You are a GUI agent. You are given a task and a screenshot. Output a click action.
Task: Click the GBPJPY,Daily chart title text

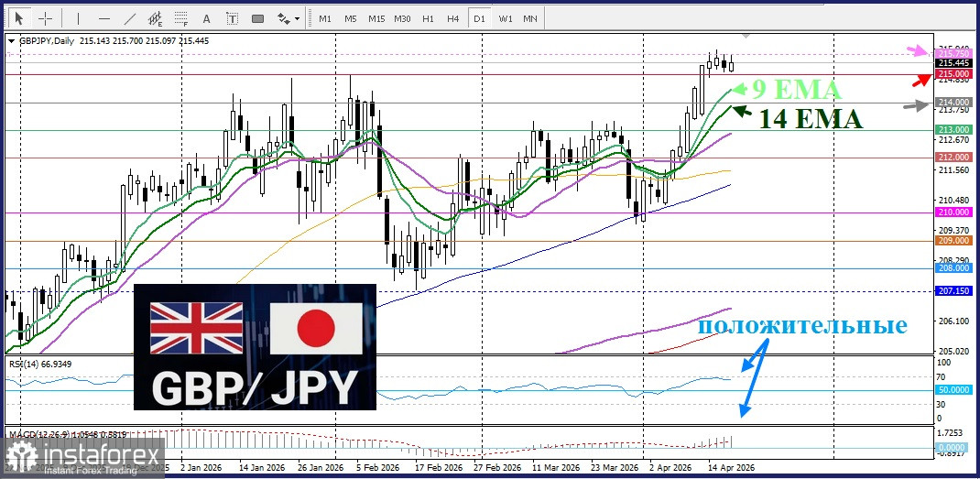point(45,40)
